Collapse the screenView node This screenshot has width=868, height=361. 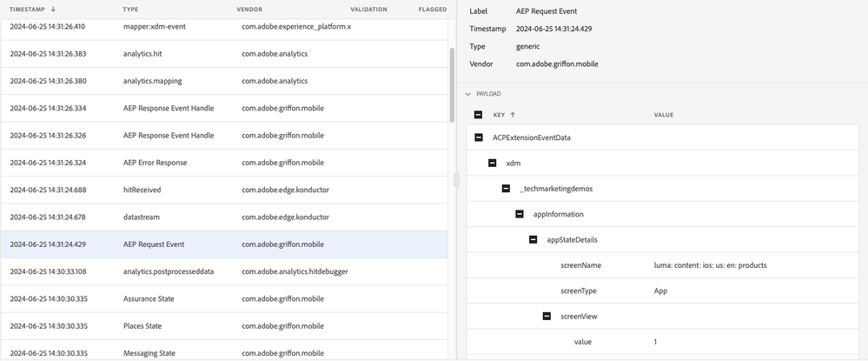(547, 317)
